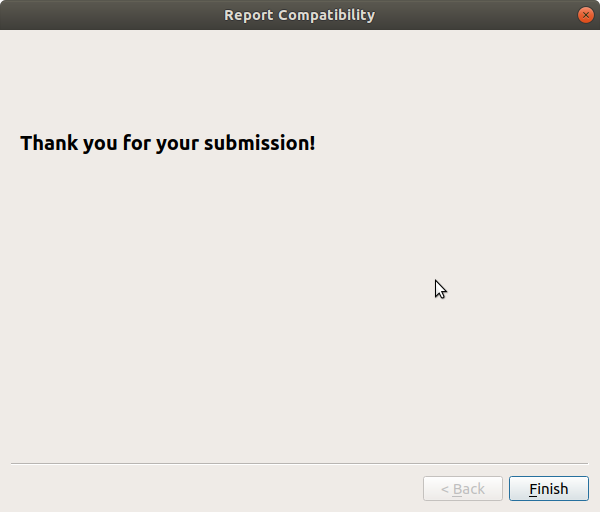Click the word submission in heading
This screenshot has width=600, height=512.
(256, 143)
